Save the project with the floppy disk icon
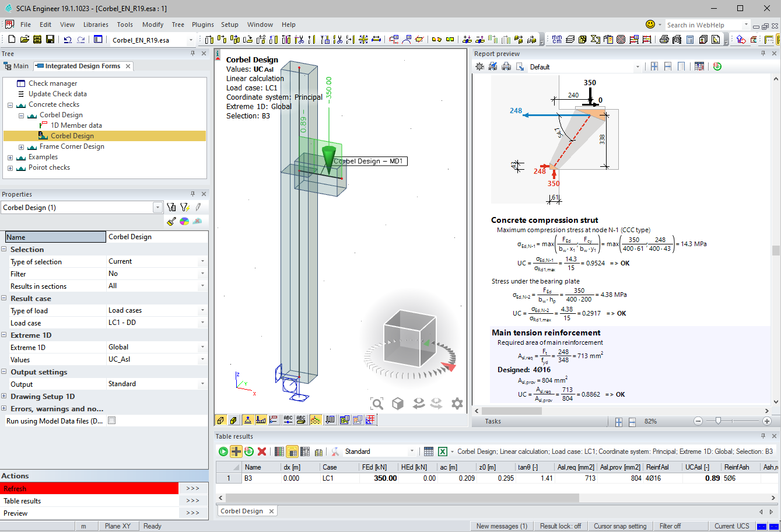The width and height of the screenshot is (781, 532). pos(50,40)
